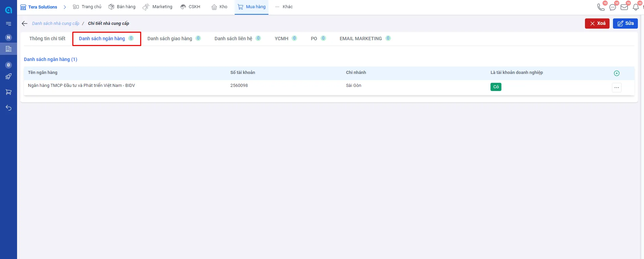Open the Mua hàng menu

tap(251, 7)
